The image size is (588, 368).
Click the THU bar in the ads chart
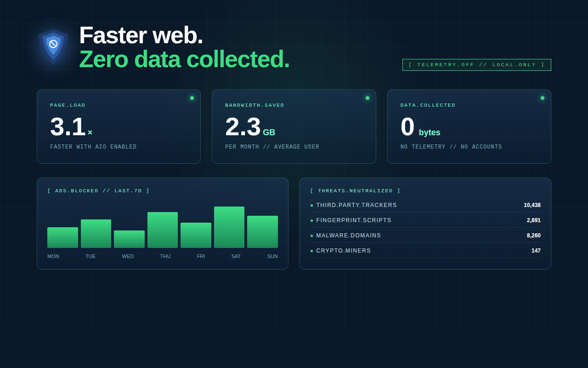pos(163,230)
